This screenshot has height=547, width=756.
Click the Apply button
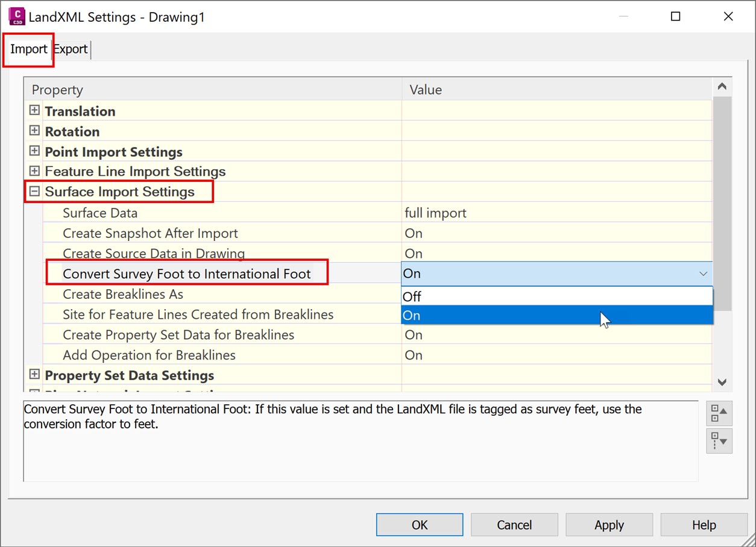click(x=609, y=525)
